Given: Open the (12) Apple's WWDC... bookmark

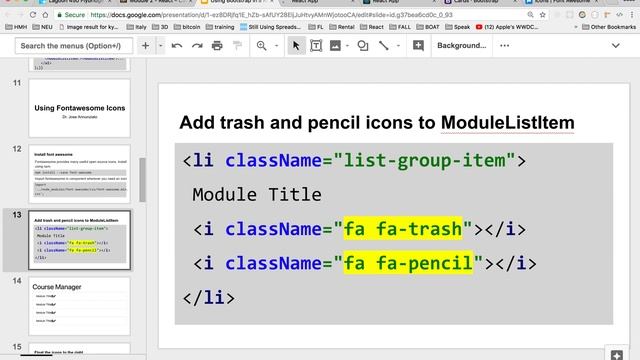Looking at the screenshot, I should (507, 27).
